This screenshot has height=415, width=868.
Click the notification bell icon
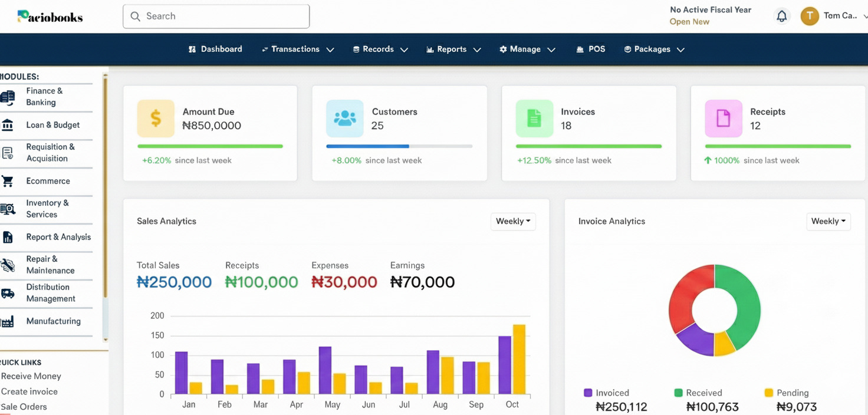point(782,16)
